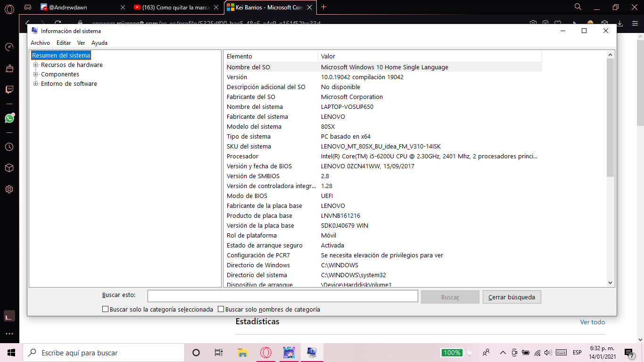Click the Buscar button
644x362 pixels.
click(450, 297)
